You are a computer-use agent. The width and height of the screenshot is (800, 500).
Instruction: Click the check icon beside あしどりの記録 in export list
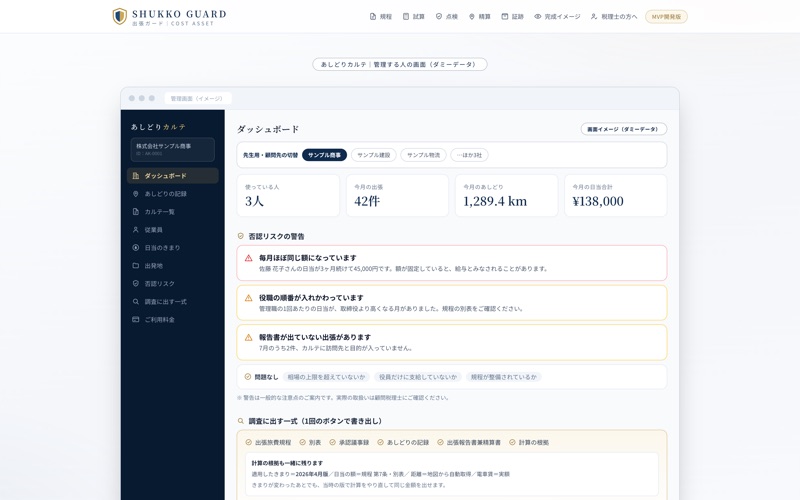(x=381, y=442)
